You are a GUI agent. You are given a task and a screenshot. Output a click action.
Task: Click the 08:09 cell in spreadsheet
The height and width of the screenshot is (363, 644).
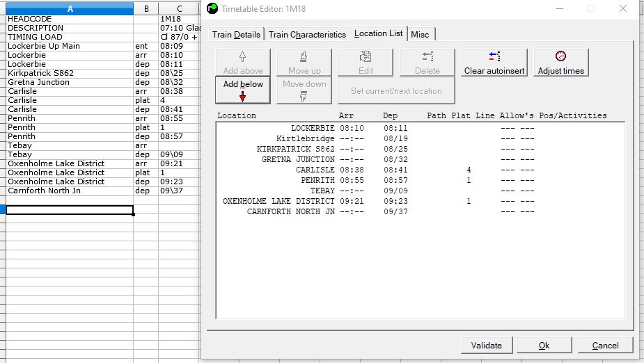[180, 46]
